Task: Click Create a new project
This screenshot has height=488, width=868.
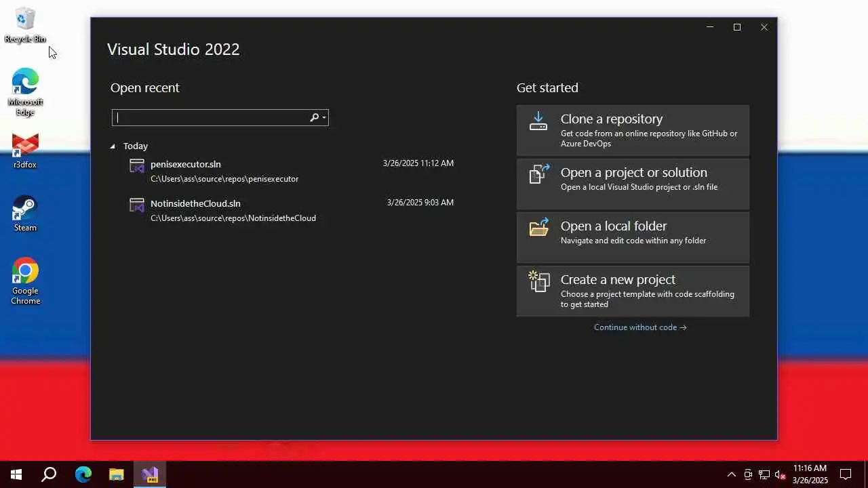Action: (633, 291)
